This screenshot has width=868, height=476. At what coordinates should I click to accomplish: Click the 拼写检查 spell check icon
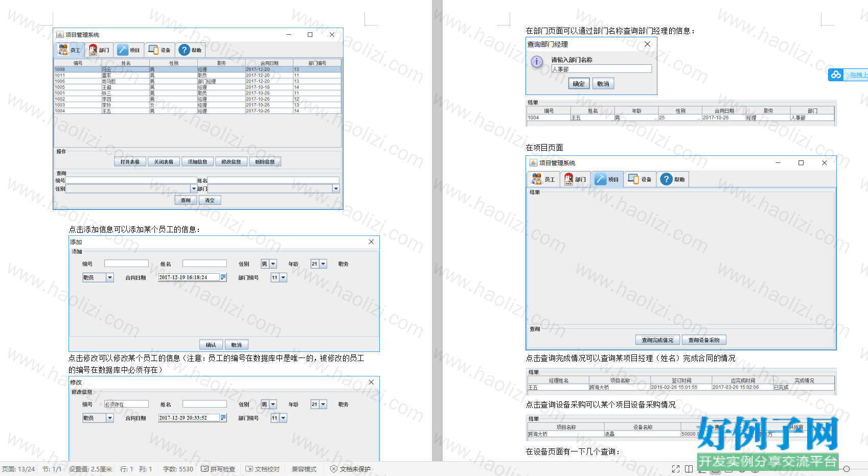(x=204, y=469)
